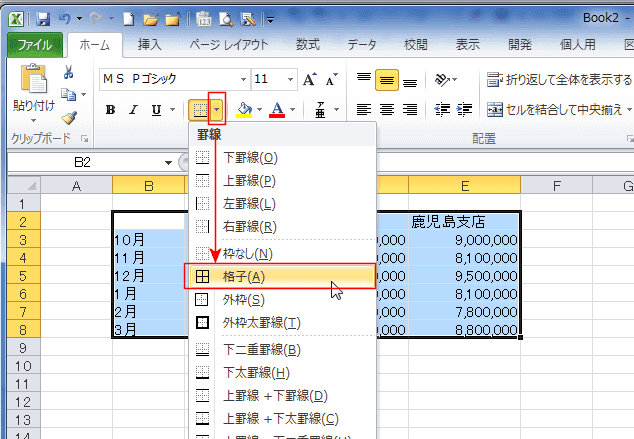Screen dimensions: 634x439
Task: Select 格子(A) from borders menu
Action: [280, 277]
